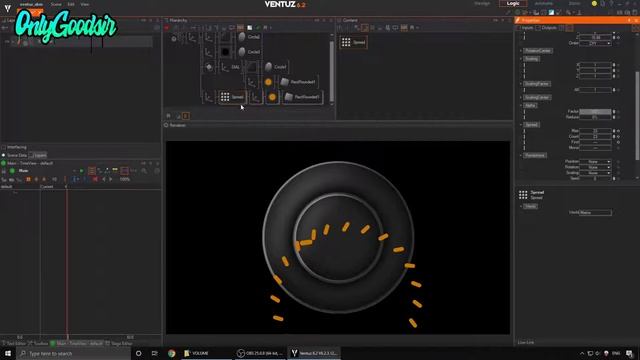
Task: Click the red marker icon in timeline controls
Action: tap(95, 179)
